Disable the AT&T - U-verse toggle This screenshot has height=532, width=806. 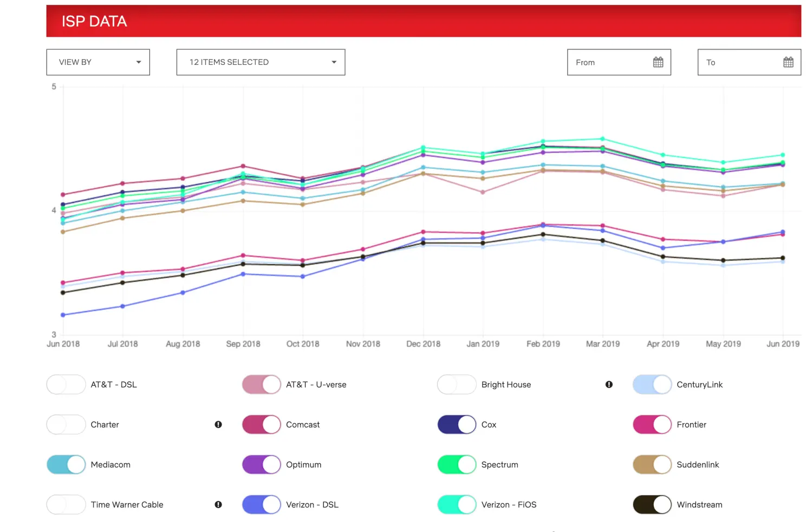262,385
